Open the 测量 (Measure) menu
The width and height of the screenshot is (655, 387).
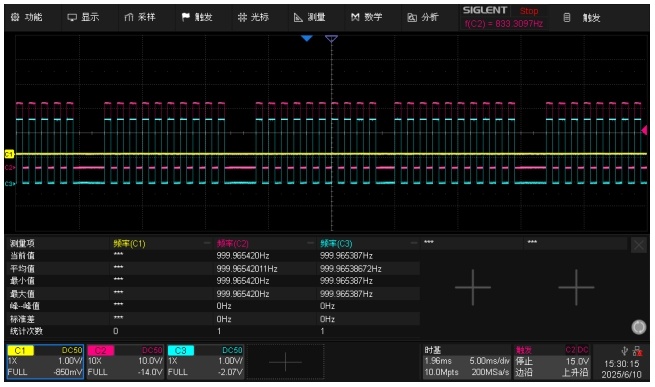[310, 17]
